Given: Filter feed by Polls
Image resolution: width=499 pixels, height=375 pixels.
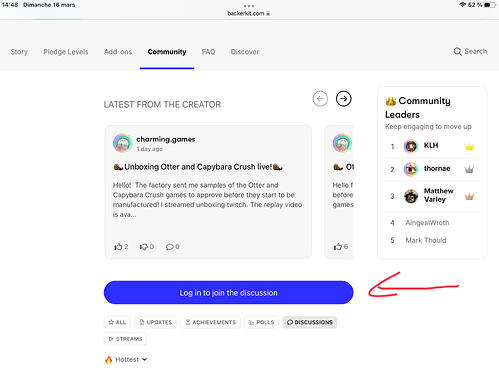Looking at the screenshot, I should click(x=261, y=322).
